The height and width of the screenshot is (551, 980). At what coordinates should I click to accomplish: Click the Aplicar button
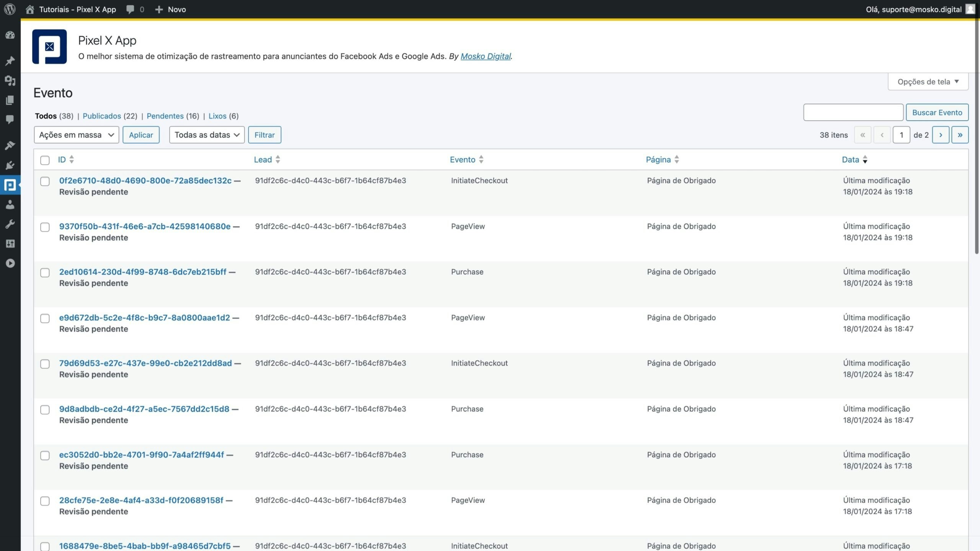pos(141,135)
